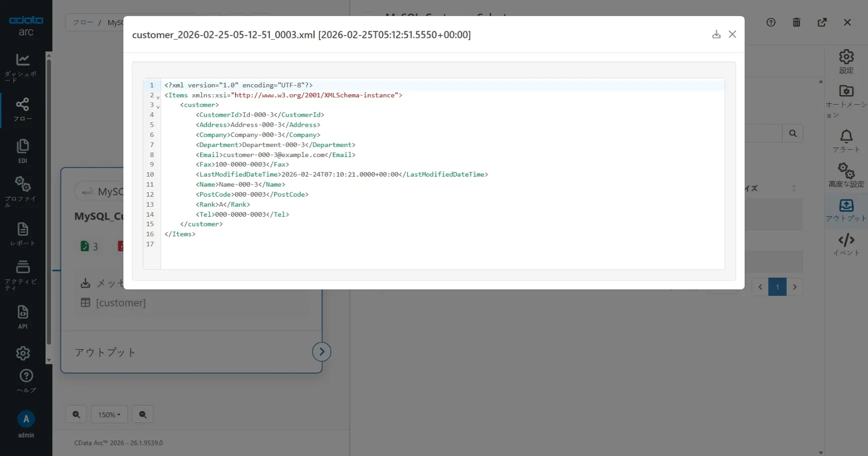Open the admin user avatar menu
The image size is (868, 456).
tap(26, 419)
